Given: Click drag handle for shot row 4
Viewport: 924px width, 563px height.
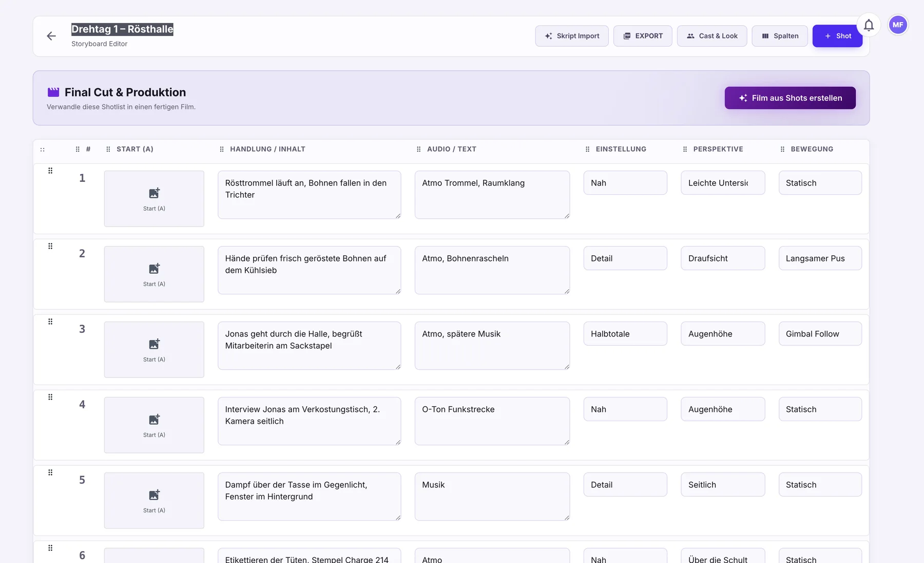Looking at the screenshot, I should tap(50, 397).
